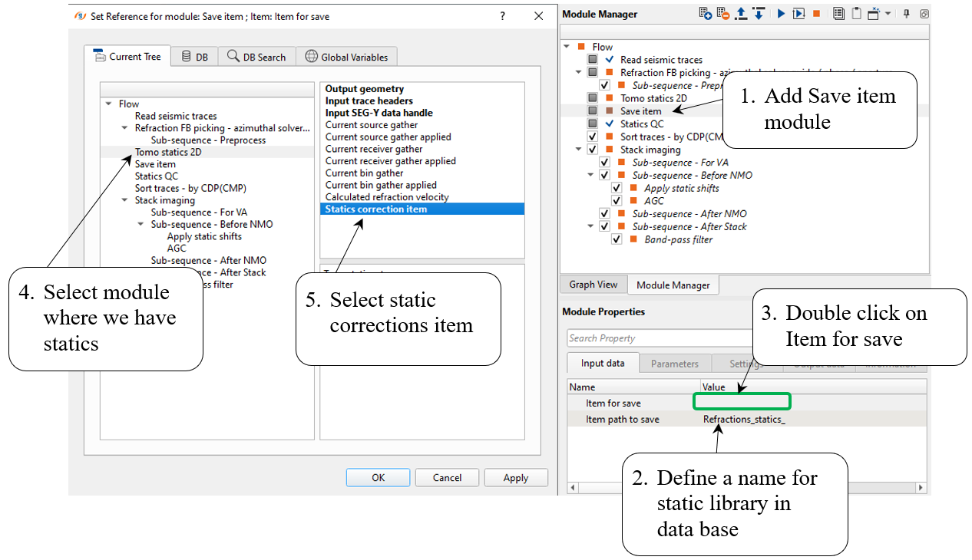
Task: Select Tomo statics 2D in the dialog tree
Action: click(168, 152)
